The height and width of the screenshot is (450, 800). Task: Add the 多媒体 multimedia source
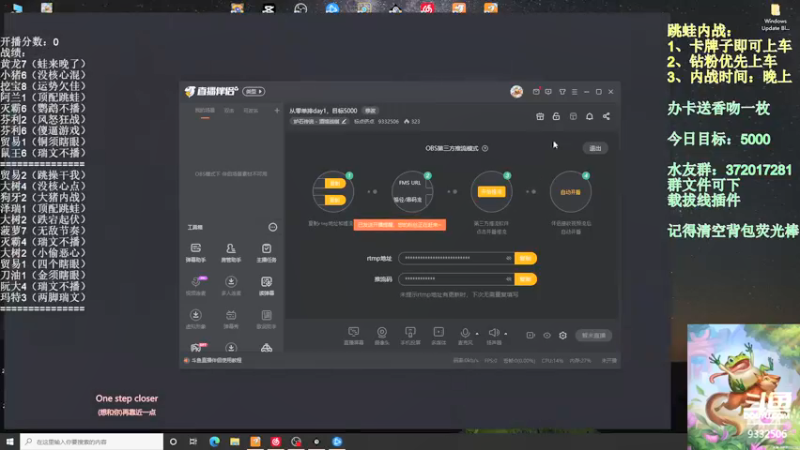(438, 336)
